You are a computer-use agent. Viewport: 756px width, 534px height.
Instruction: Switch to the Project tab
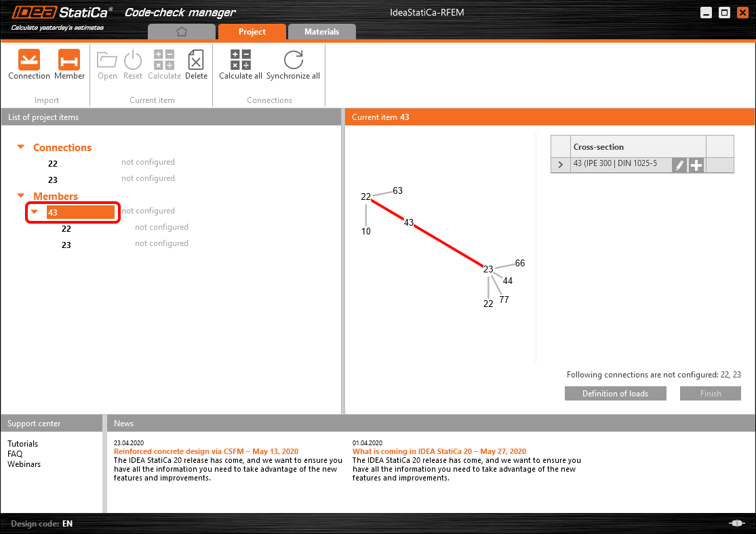[x=252, y=32]
